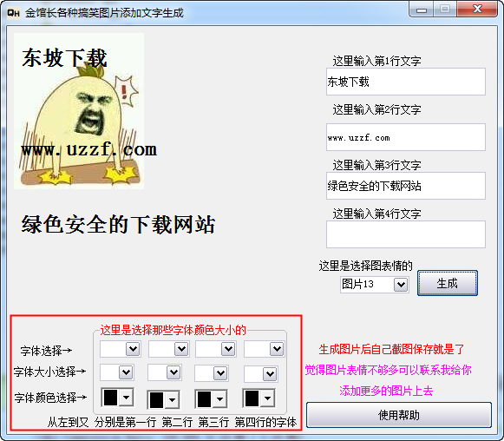Open the 图片13 image selection dropdown
Viewport: 504px width, 441px height.
(x=401, y=285)
